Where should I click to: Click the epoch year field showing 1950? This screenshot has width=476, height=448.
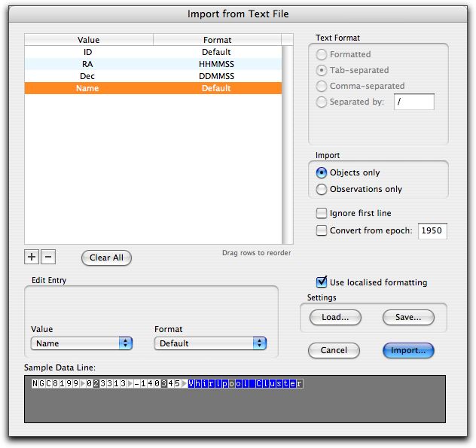point(432,231)
